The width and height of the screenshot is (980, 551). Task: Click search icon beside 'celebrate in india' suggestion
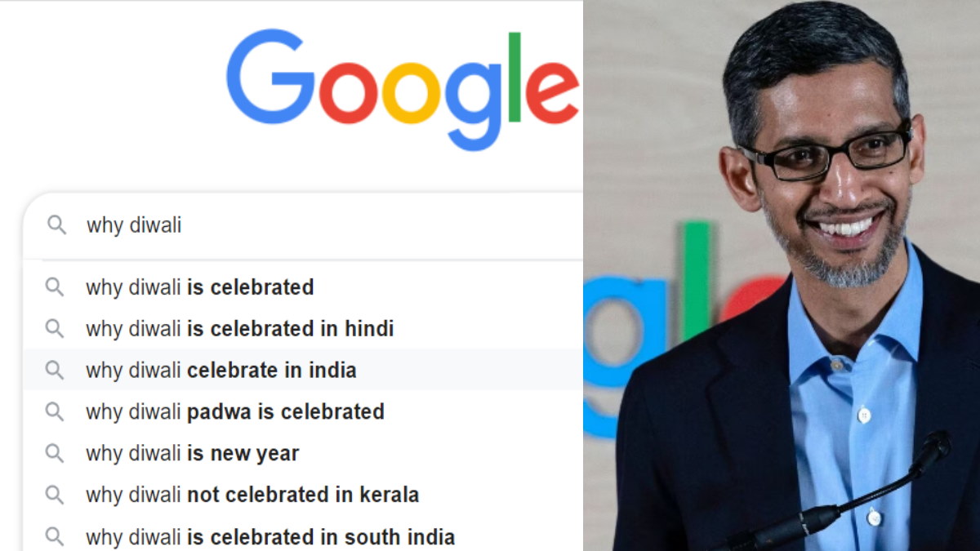click(55, 371)
